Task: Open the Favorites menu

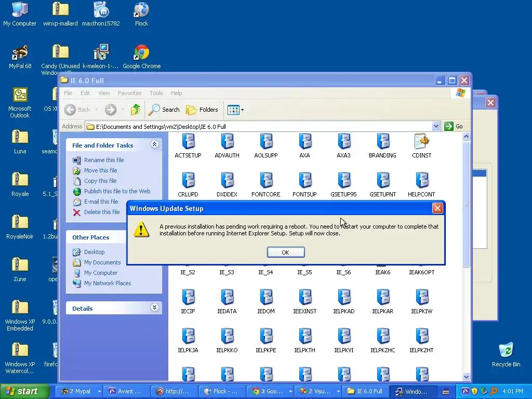Action: pyautogui.click(x=129, y=93)
